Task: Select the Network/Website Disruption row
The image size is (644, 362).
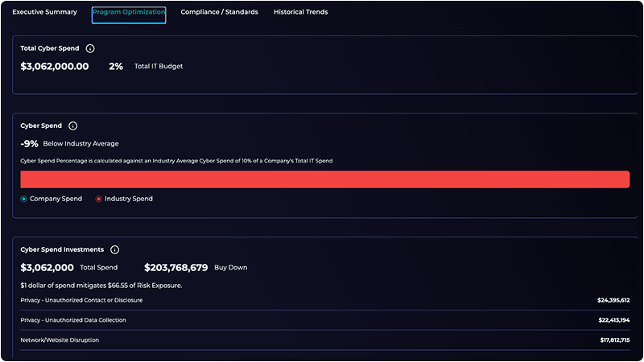Action: coord(60,340)
